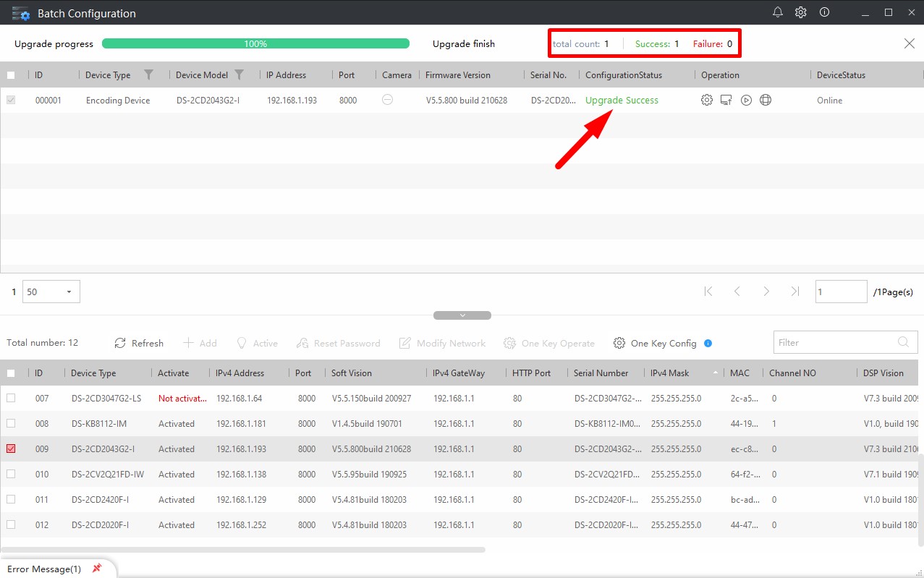Click the One Key Config button
The height and width of the screenshot is (578, 924).
(x=655, y=343)
